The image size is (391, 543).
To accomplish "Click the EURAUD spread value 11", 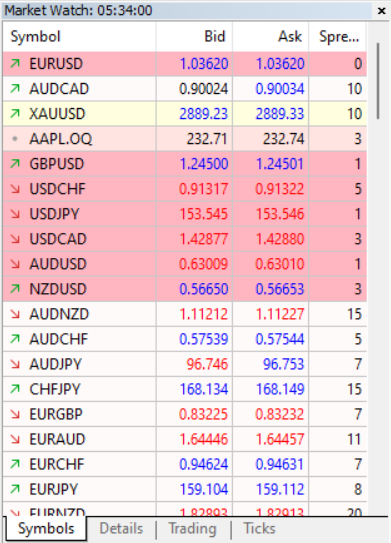I will (354, 439).
